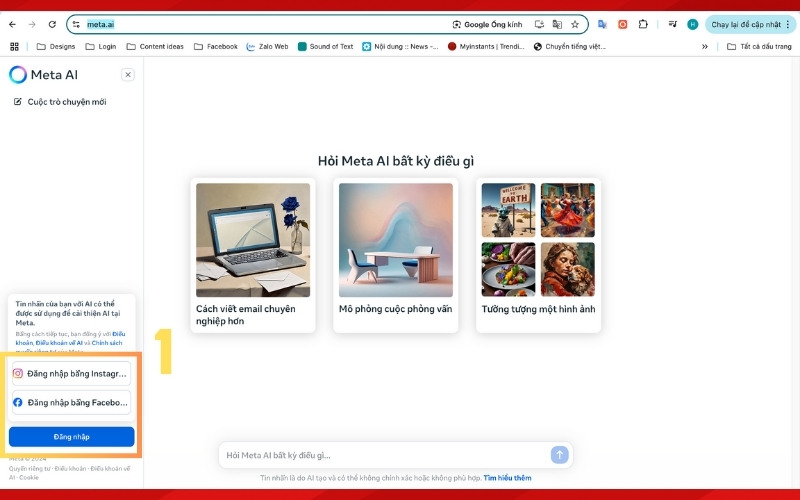The height and width of the screenshot is (500, 800).
Task: Search the page with Google Ống kính
Action: click(487, 24)
